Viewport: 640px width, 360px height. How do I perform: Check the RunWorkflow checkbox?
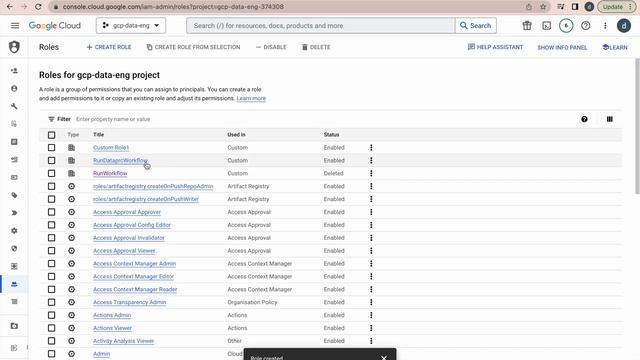(x=51, y=173)
